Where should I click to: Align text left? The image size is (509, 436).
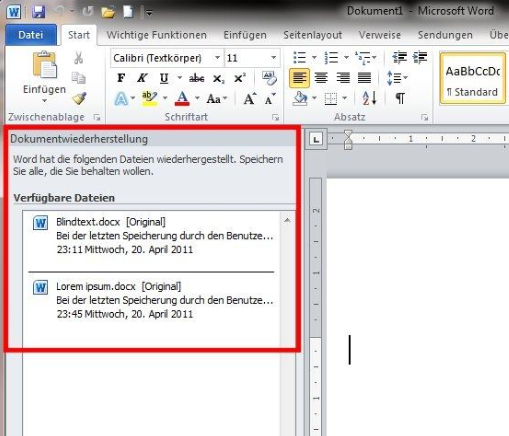point(299,78)
